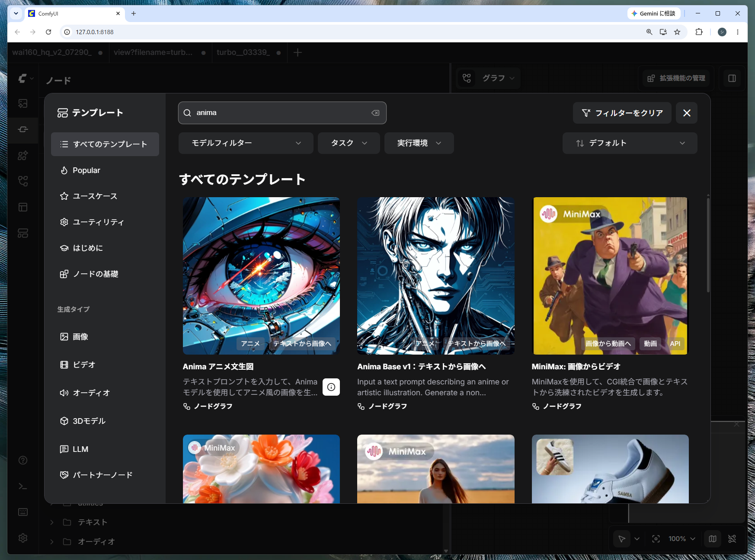Click the Clear Filters button
The height and width of the screenshot is (560, 755).
tap(622, 113)
